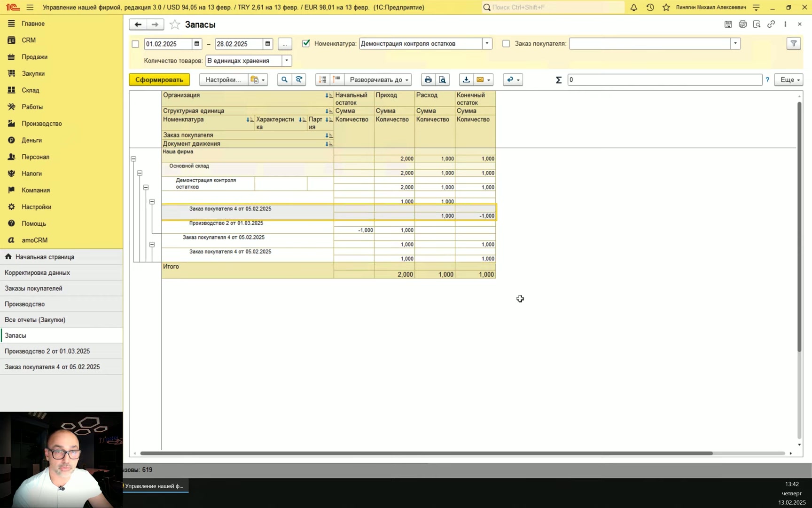
Task: Toggle the period checkbox before start date
Action: [135, 44]
